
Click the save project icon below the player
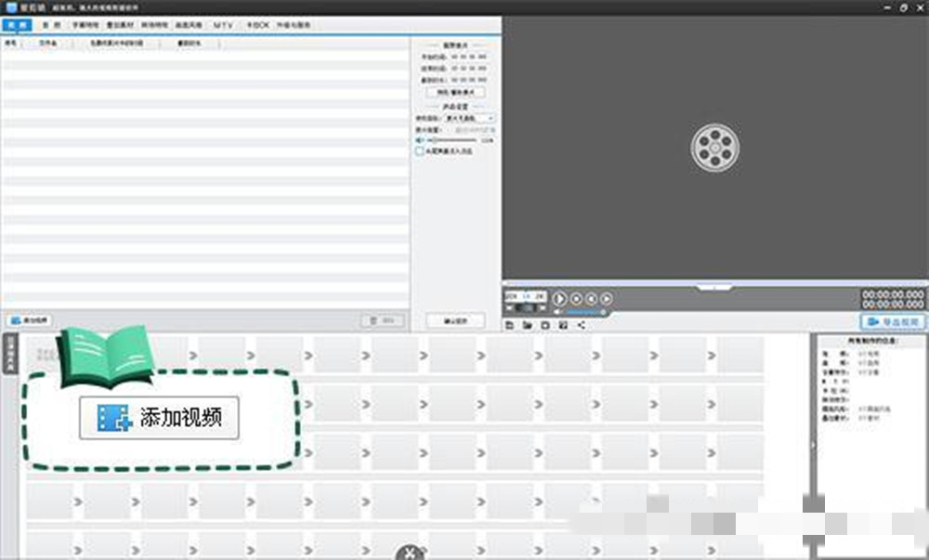pos(545,326)
